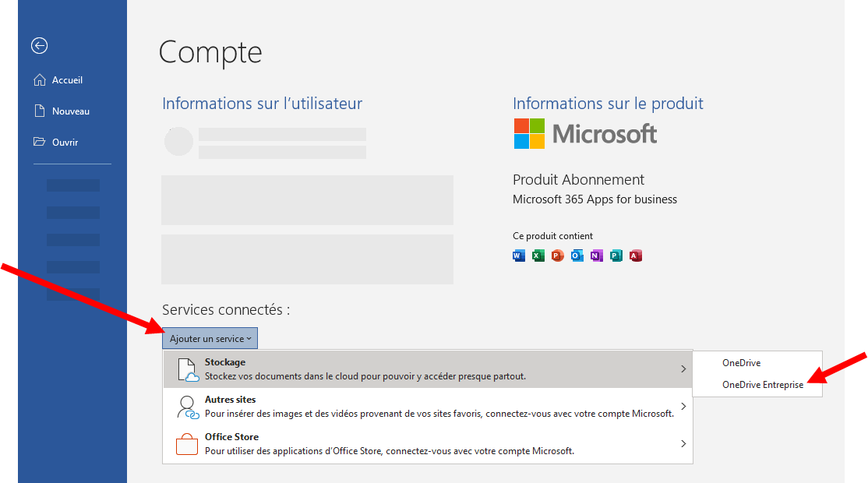Screen dimensions: 868x483
Task: Select OneDrive from the storage submenu
Action: click(741, 363)
